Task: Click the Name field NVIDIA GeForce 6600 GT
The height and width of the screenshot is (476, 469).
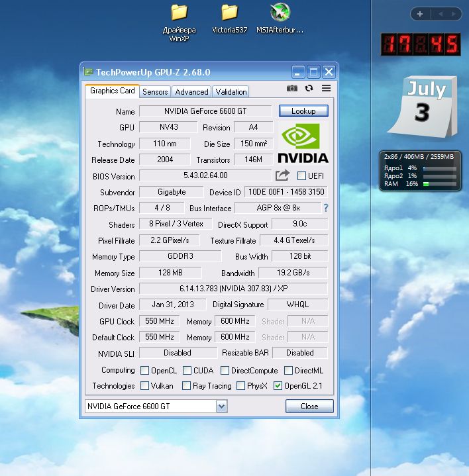Action: coord(205,111)
